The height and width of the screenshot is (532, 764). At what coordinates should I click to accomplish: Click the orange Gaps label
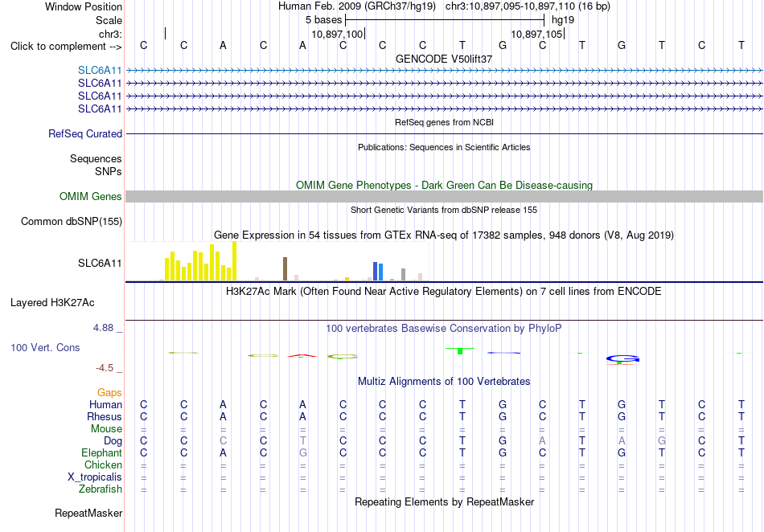(x=109, y=393)
